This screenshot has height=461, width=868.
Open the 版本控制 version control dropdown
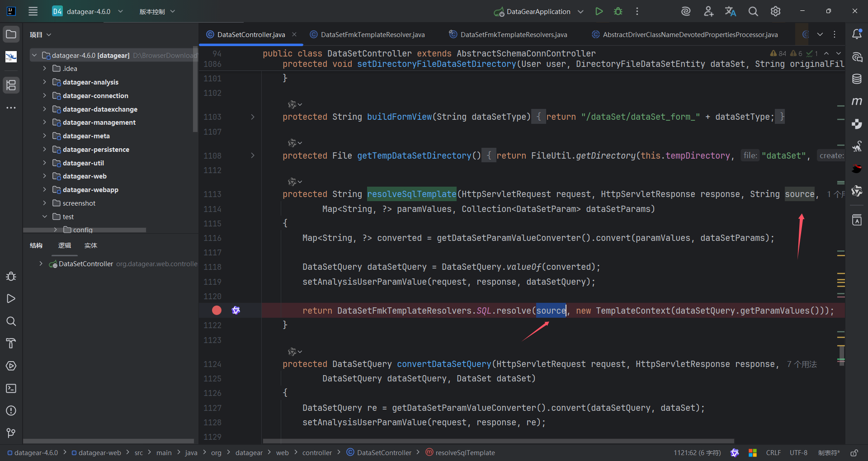(157, 11)
